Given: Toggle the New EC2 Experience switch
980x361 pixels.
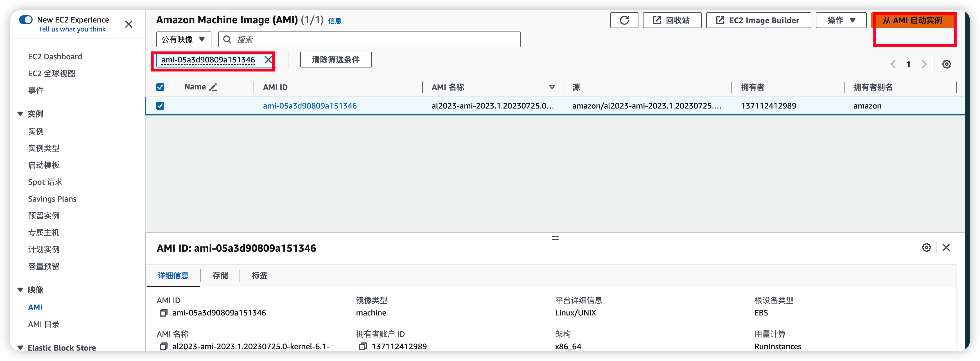Looking at the screenshot, I should coord(26,19).
